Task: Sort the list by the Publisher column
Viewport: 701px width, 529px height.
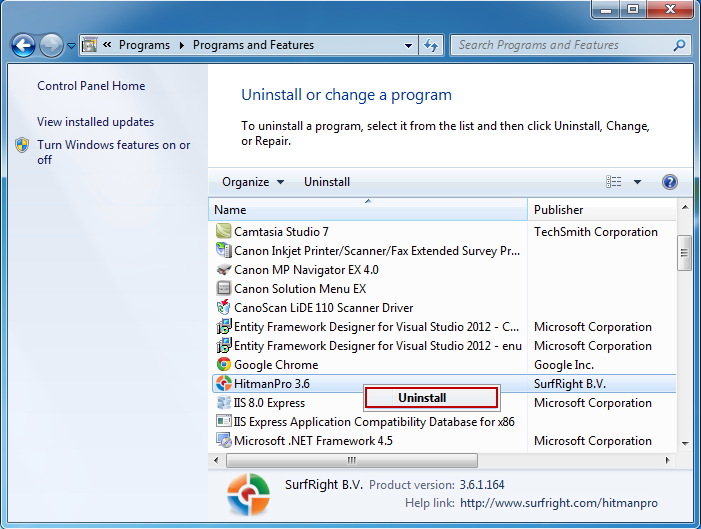Action: (602, 209)
